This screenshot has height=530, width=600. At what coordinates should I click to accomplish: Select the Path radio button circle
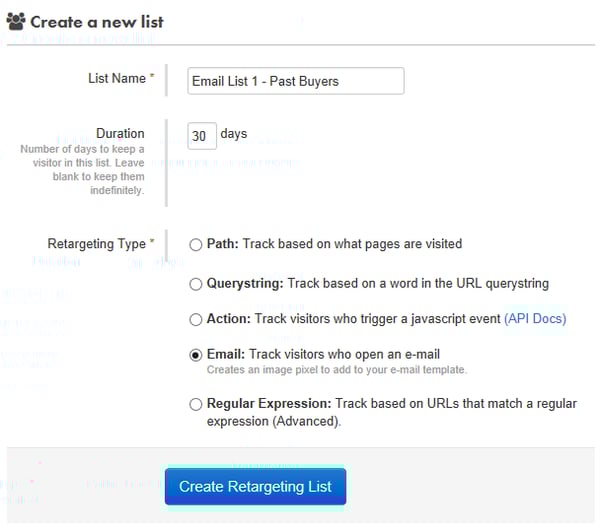point(196,245)
